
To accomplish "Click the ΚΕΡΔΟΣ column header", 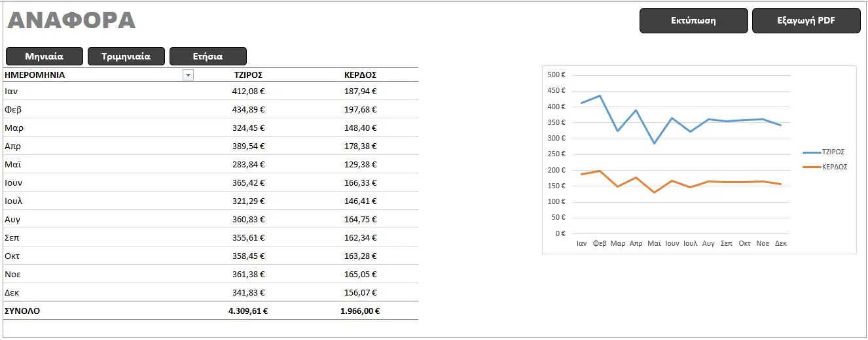I will click(x=360, y=75).
